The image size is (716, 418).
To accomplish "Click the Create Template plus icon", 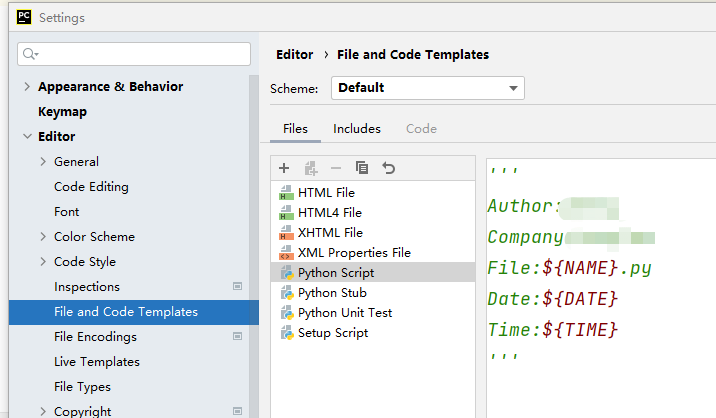I will tap(284, 168).
